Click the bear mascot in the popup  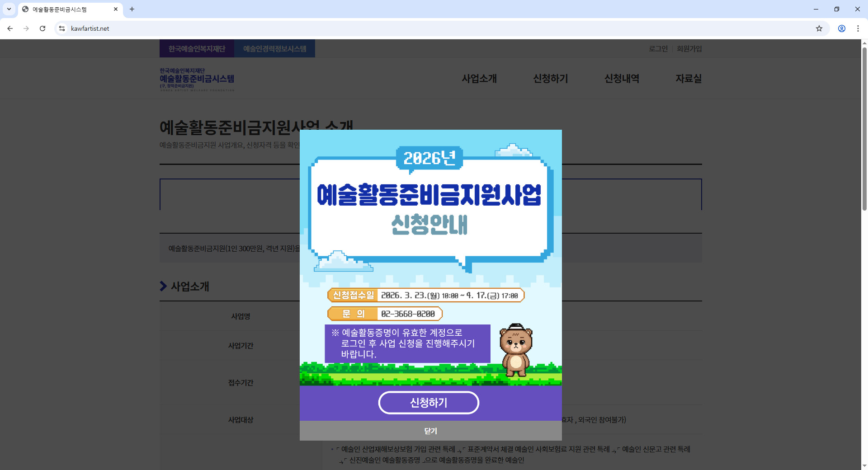516,350
